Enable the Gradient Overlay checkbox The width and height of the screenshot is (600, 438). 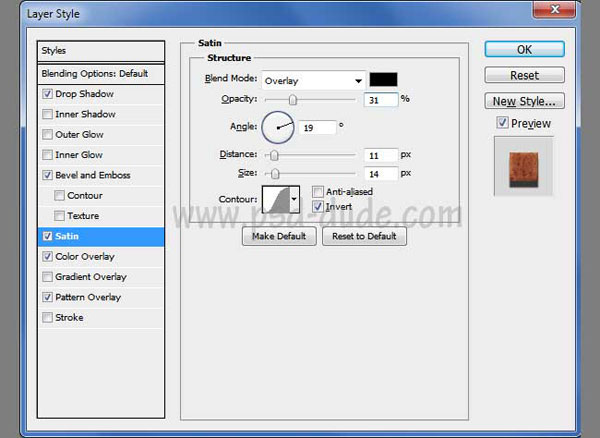pyautogui.click(x=47, y=277)
